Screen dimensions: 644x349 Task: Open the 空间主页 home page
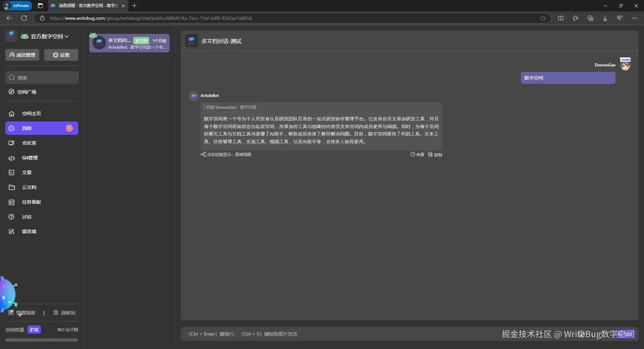[x=31, y=114]
